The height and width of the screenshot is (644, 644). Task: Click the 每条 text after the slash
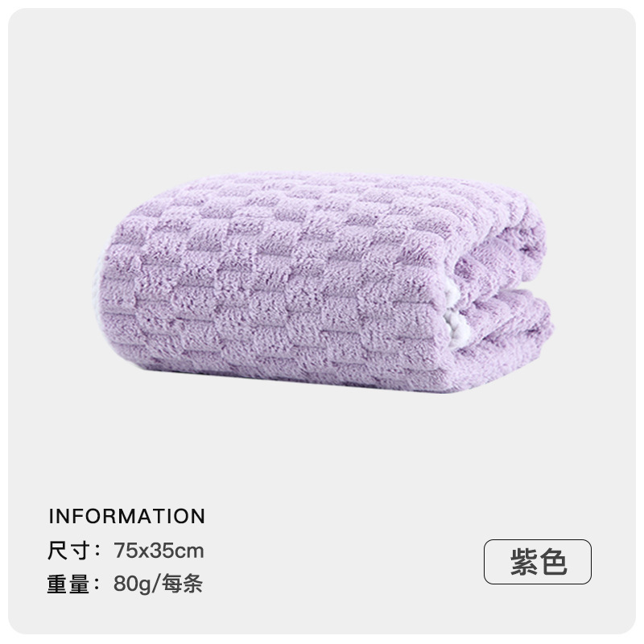[x=182, y=584]
